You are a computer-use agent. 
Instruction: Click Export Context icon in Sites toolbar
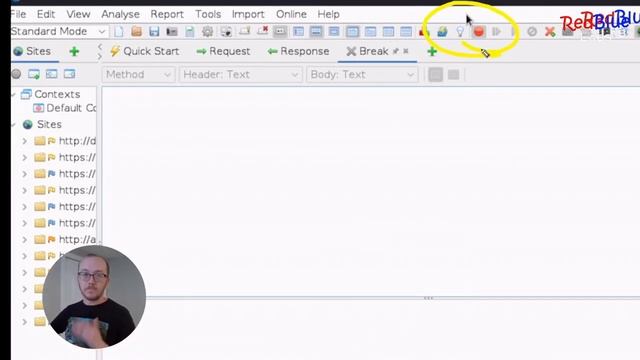tap(69, 74)
